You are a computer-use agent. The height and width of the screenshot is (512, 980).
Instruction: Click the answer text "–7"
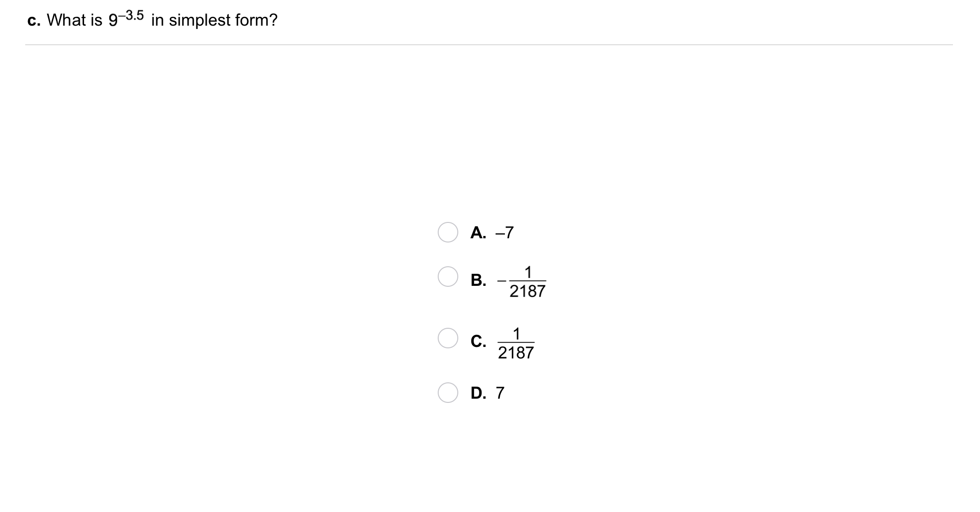pos(504,232)
